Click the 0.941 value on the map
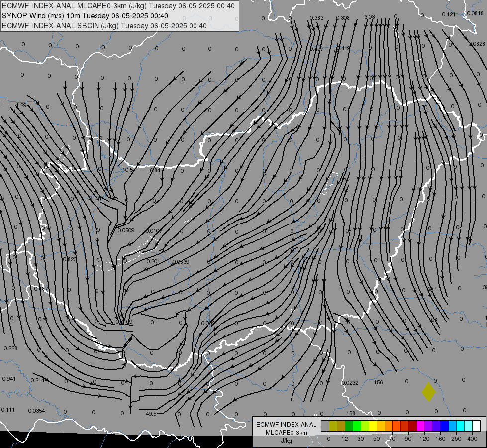Image resolution: width=487 pixels, height=448 pixels. click(x=8, y=379)
